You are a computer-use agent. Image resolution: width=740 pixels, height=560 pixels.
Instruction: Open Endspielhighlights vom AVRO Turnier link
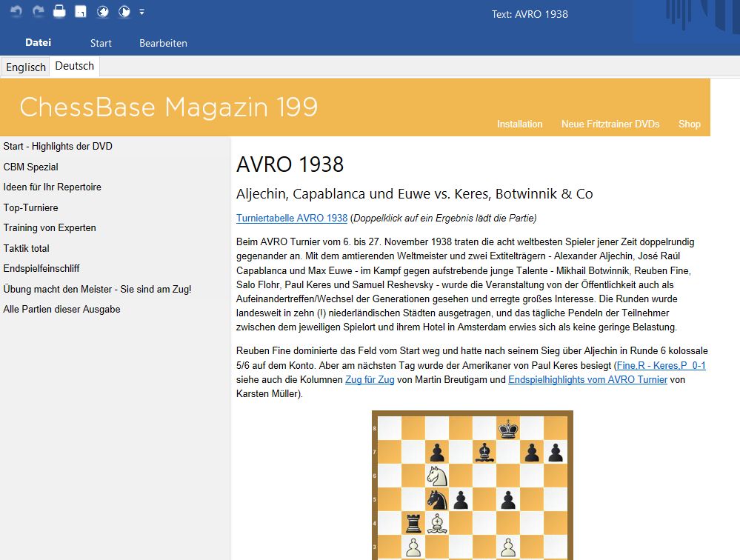tap(587, 379)
